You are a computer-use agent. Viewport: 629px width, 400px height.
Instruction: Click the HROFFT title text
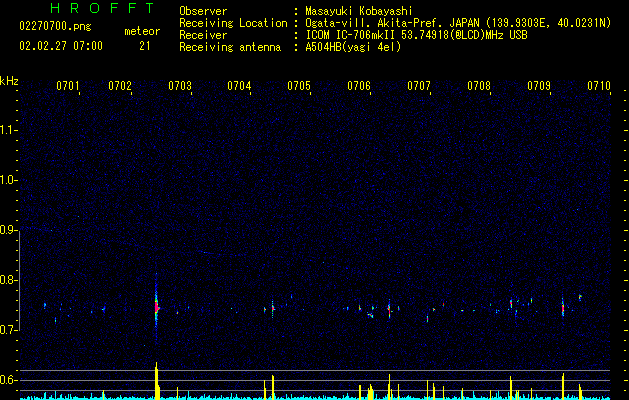(x=102, y=8)
